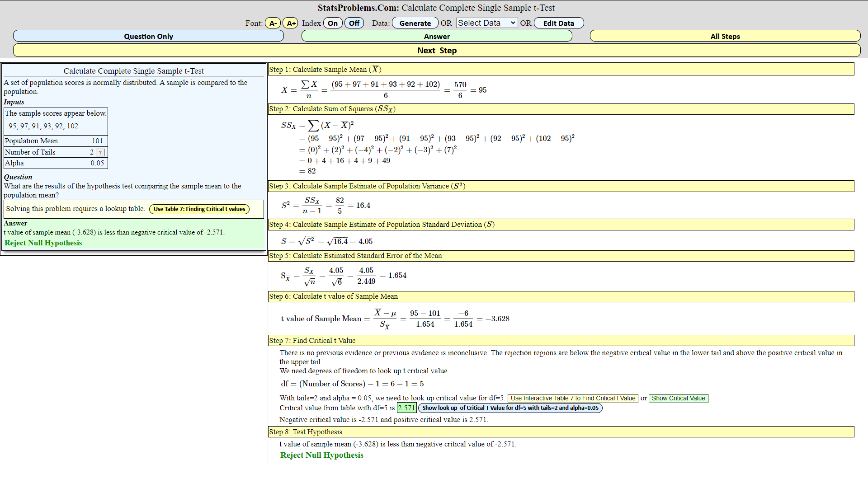Screen dimensions: 868x488
Task: Click Reject Null Hypothesis under Step 8
Action: (x=322, y=455)
